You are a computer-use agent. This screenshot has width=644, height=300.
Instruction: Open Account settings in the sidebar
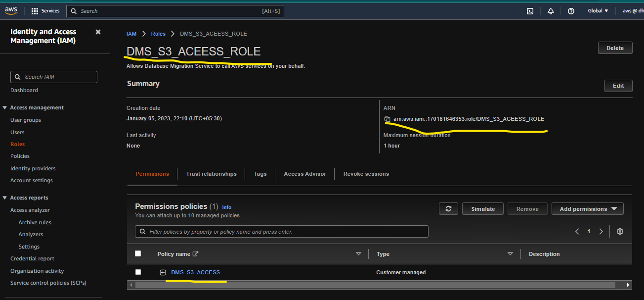(32, 180)
